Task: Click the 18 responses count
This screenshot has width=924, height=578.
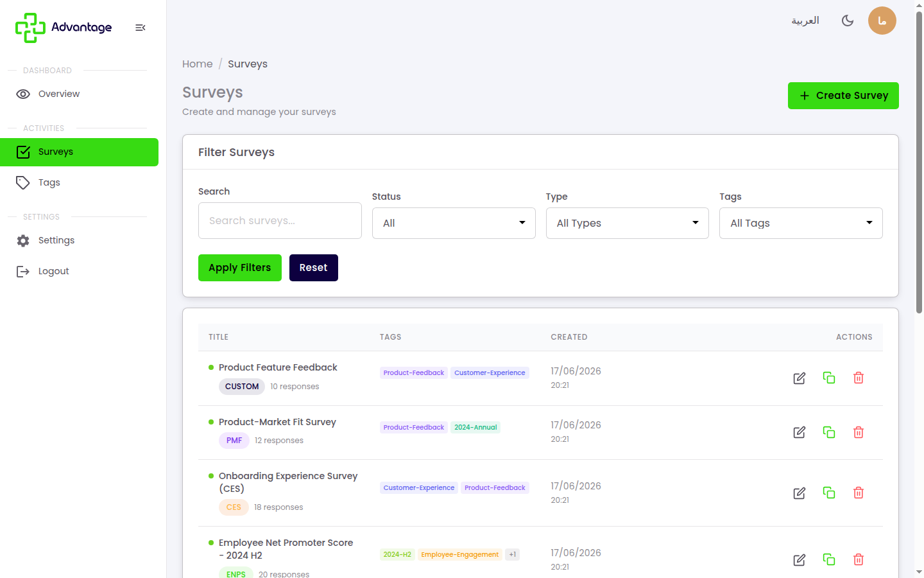Action: pyautogui.click(x=278, y=507)
